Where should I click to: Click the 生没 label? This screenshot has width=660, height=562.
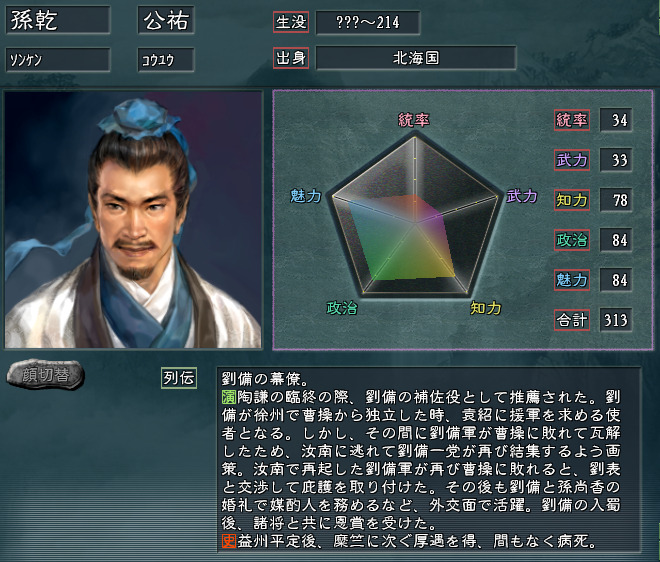pos(291,22)
